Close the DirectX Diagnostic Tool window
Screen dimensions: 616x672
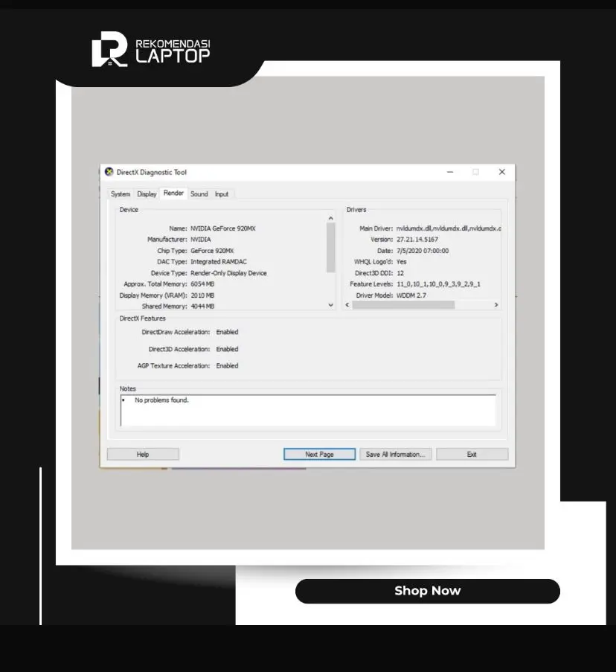click(x=501, y=172)
